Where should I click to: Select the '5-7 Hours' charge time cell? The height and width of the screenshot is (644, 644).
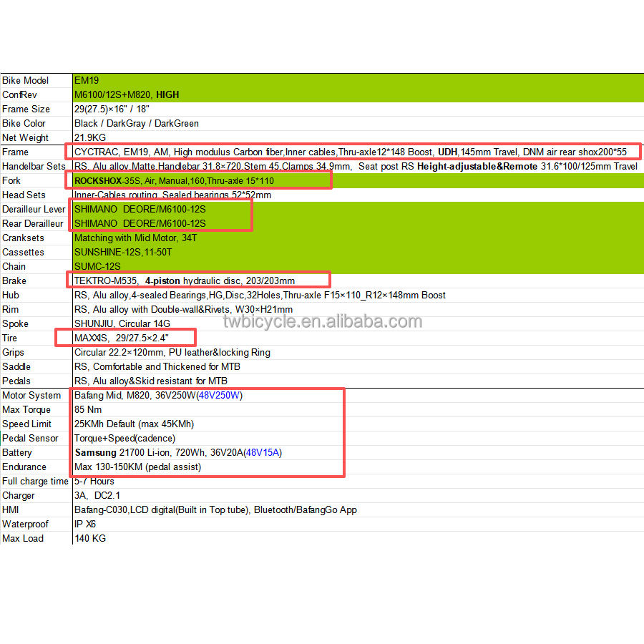tap(94, 482)
